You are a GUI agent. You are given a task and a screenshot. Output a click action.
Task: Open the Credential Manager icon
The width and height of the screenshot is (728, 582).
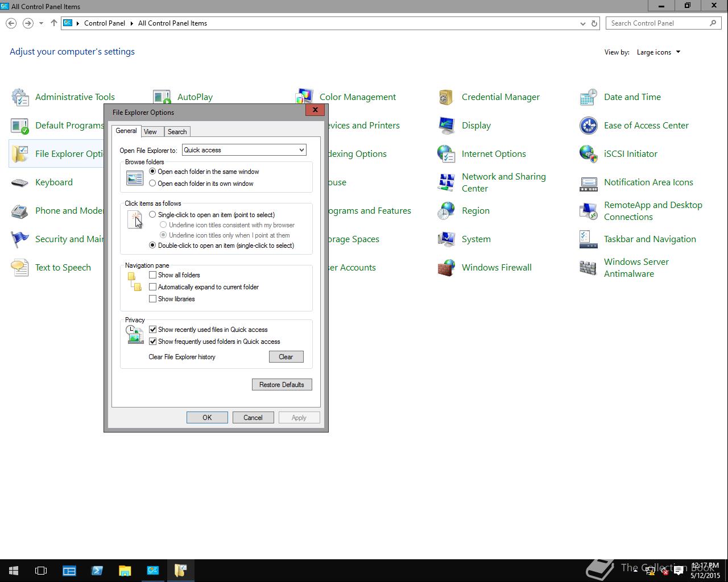pos(446,97)
